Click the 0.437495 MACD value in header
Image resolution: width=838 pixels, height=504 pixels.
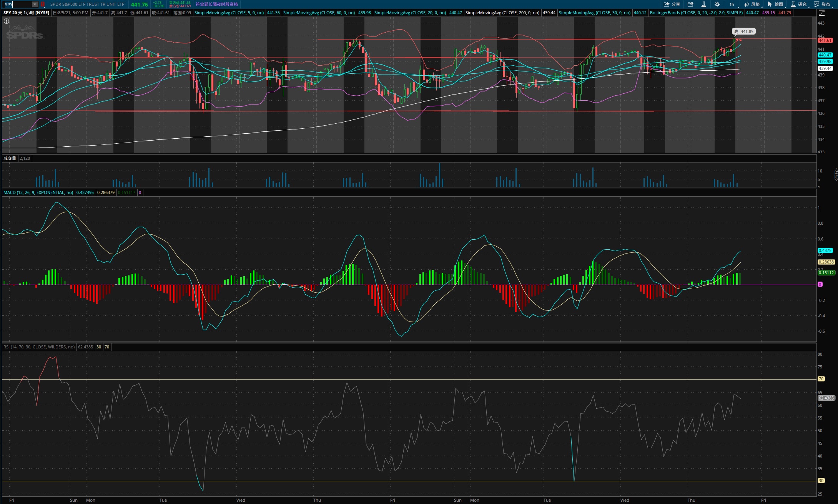click(85, 192)
